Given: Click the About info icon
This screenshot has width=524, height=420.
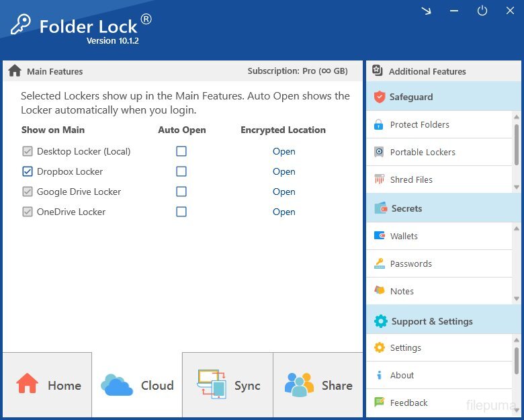Looking at the screenshot, I should tap(379, 375).
